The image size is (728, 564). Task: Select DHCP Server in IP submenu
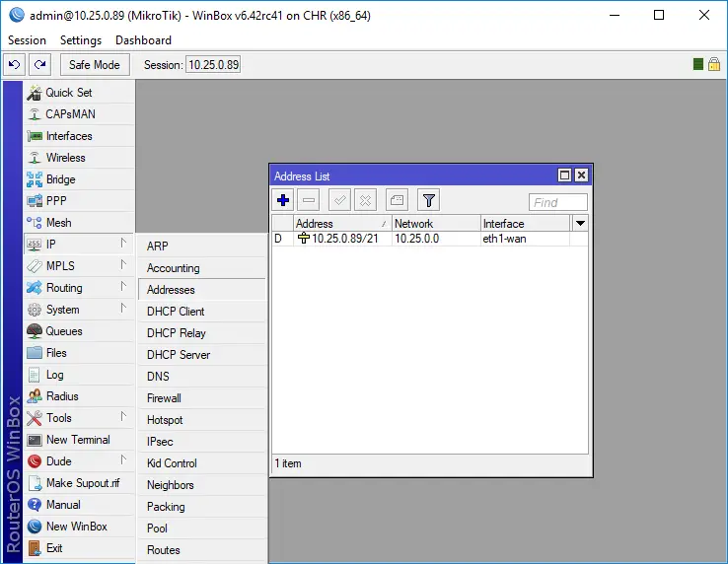[x=202, y=355]
